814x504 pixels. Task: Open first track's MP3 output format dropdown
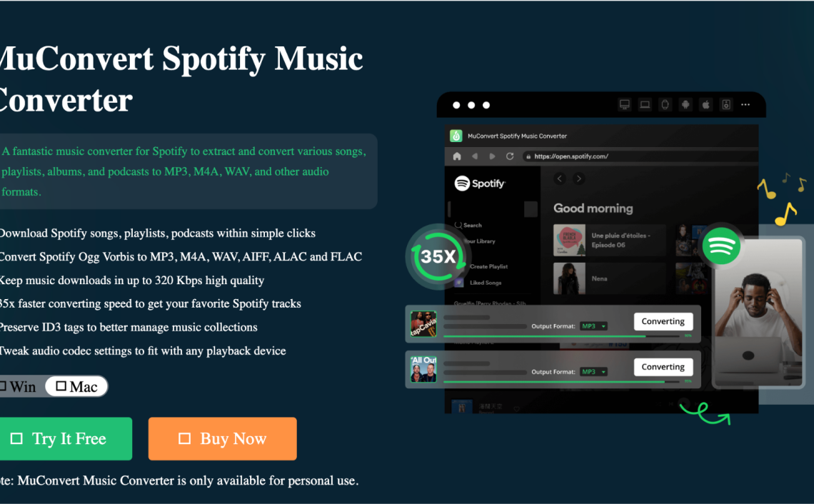point(593,326)
